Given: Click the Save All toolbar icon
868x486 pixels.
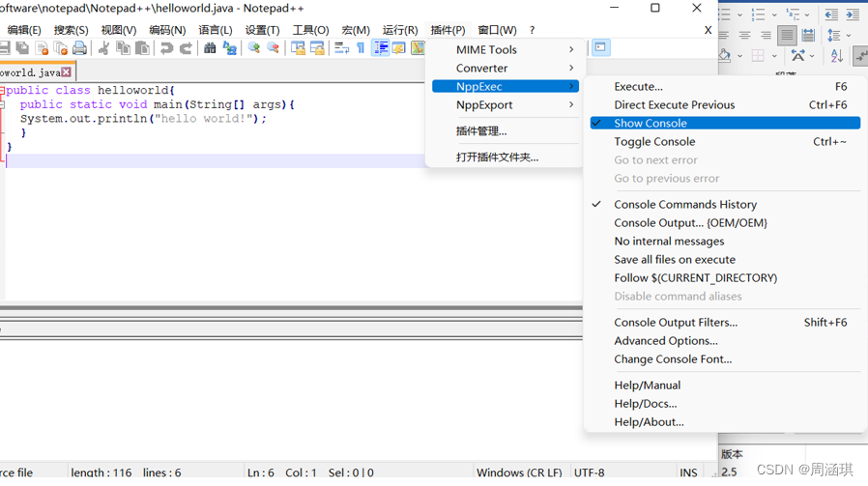Looking at the screenshot, I should (x=22, y=48).
